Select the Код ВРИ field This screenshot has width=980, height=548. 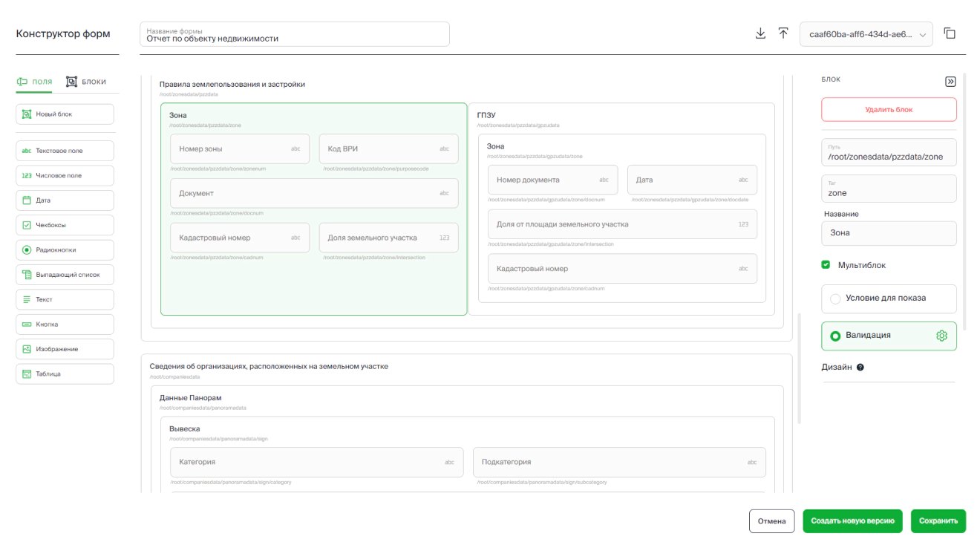click(389, 149)
